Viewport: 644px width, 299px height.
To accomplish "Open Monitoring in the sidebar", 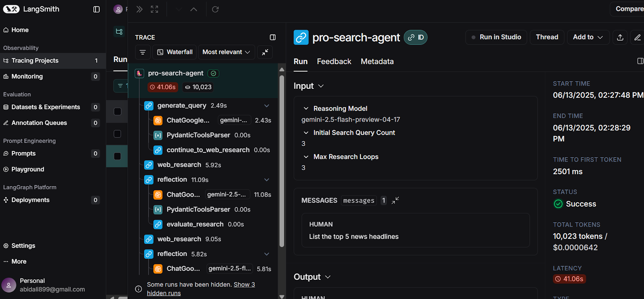I will [x=53, y=76].
